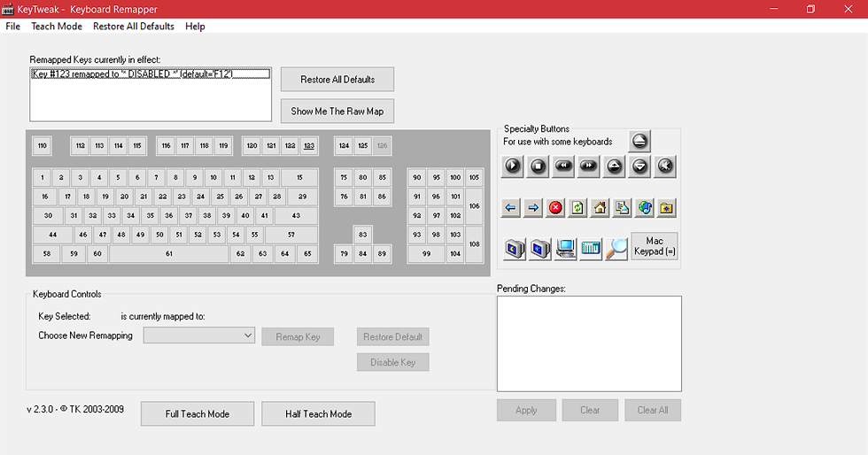This screenshot has width=868, height=455.
Task: Start Full Teach Mode
Action: [x=198, y=414]
